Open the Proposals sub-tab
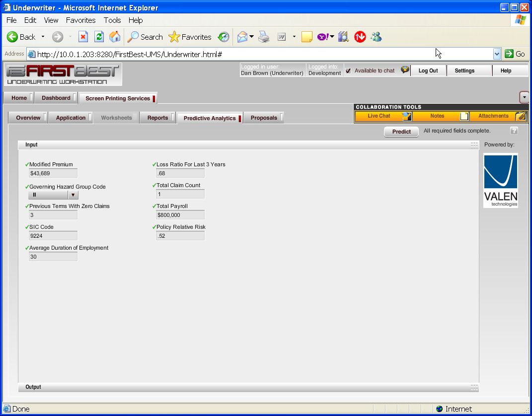The image size is (532, 416). [x=264, y=118]
